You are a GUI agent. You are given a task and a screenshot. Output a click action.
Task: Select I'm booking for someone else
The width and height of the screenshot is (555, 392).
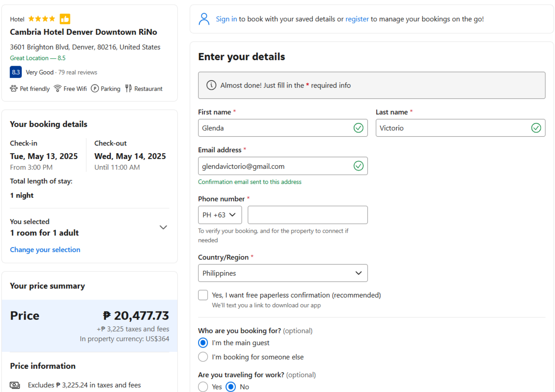[203, 357]
